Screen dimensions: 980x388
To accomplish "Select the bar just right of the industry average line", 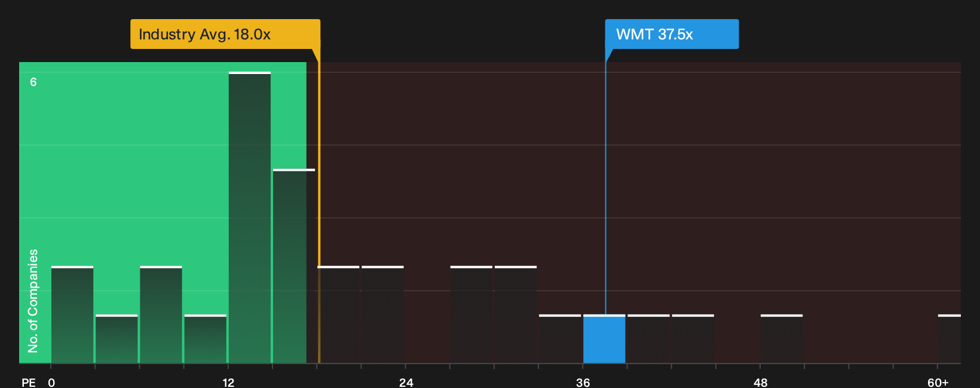I will click(x=338, y=315).
